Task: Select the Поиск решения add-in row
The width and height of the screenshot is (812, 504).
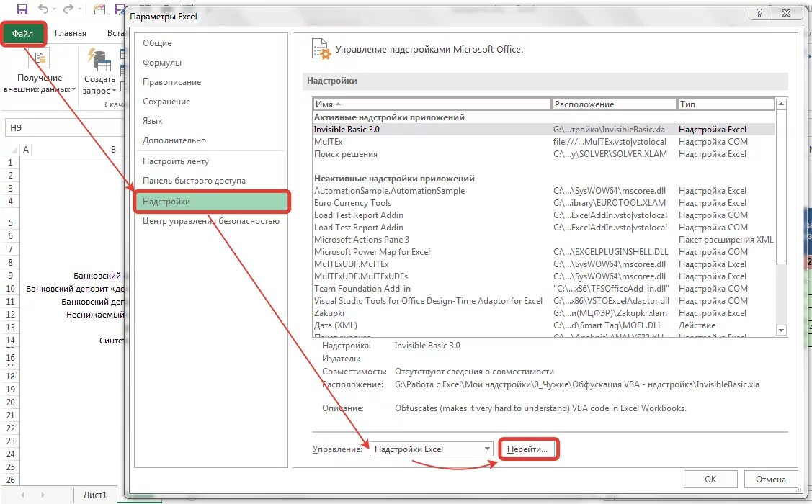Action: 544,154
